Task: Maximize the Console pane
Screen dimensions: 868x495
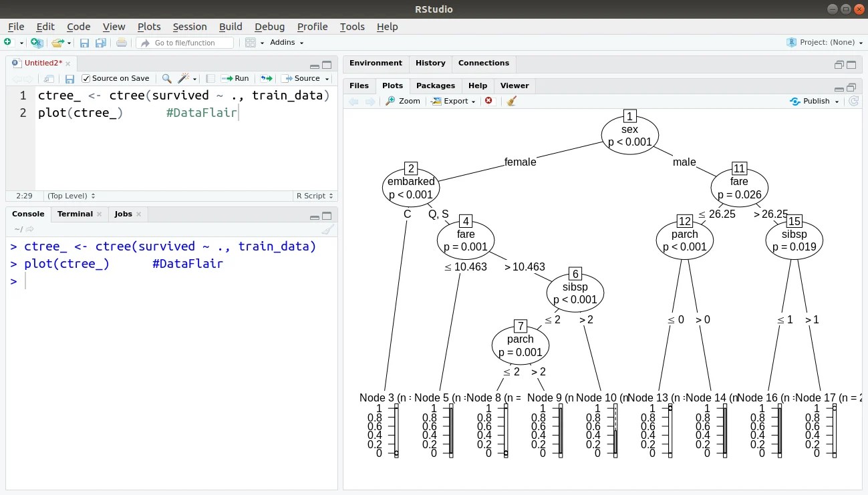Action: pos(327,216)
